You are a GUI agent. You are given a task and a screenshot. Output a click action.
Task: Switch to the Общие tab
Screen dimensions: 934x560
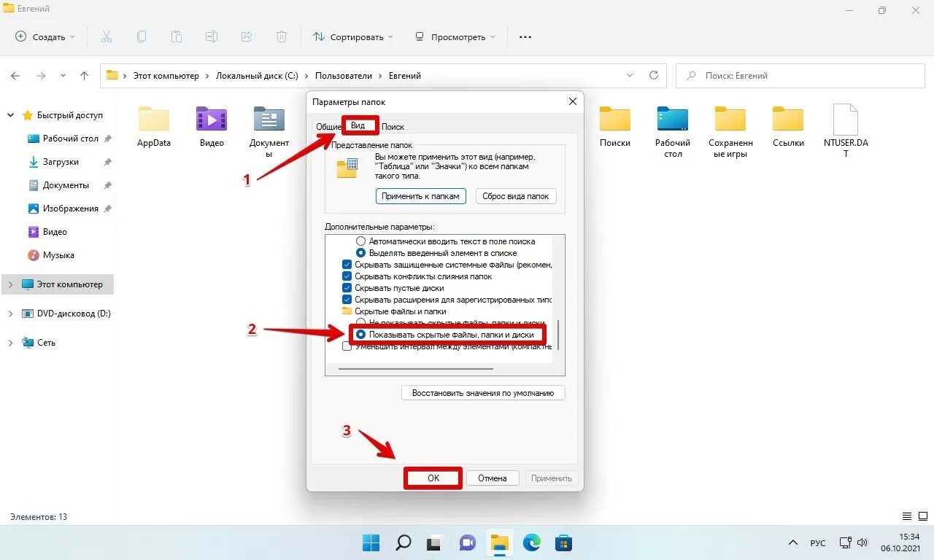tap(328, 127)
